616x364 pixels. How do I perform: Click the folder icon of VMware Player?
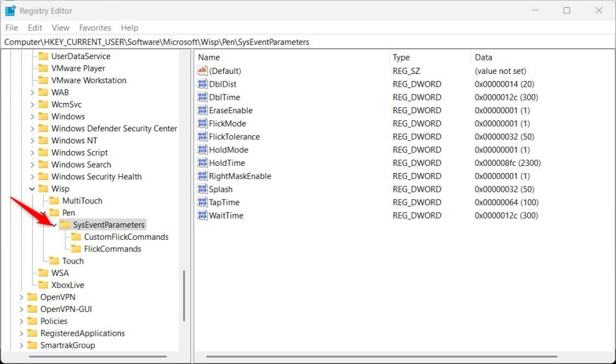43,68
